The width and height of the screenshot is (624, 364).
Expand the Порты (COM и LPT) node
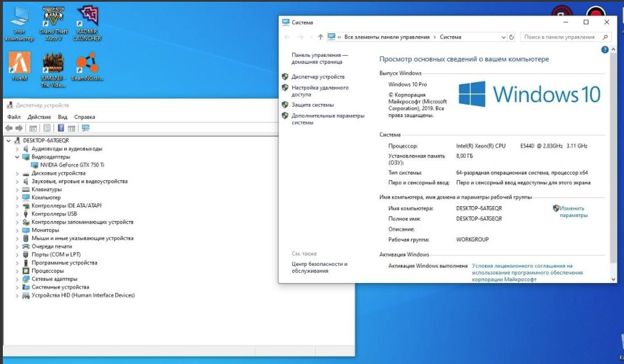17,254
